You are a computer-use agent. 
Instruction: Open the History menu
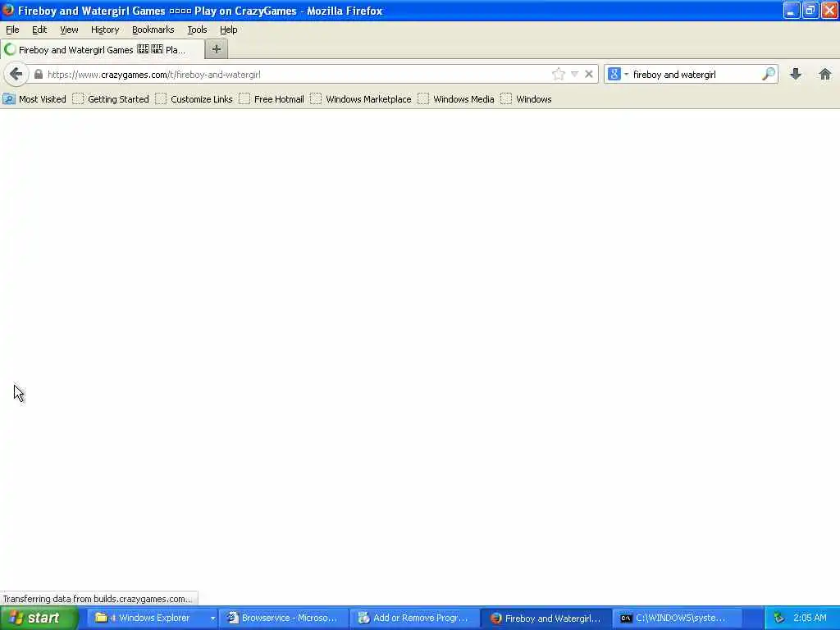(x=105, y=30)
